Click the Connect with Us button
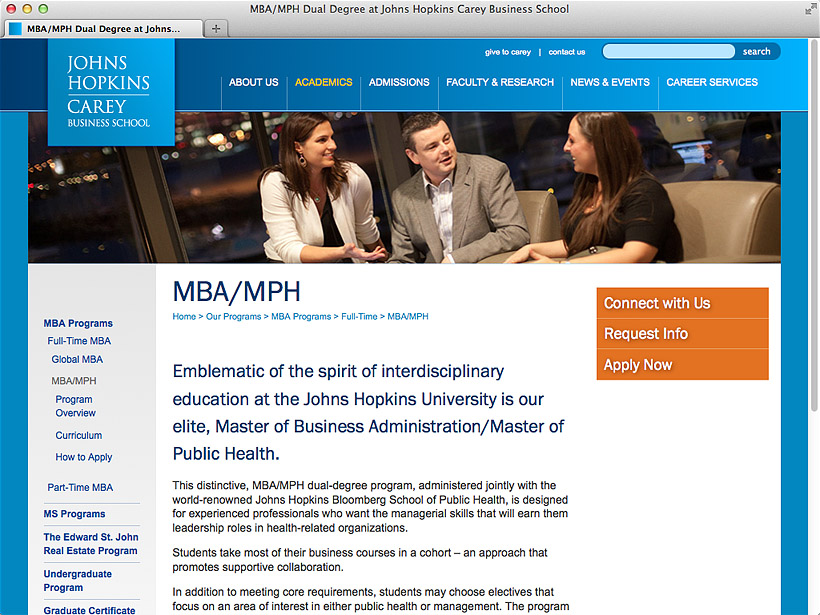Image resolution: width=820 pixels, height=615 pixels. (x=682, y=303)
